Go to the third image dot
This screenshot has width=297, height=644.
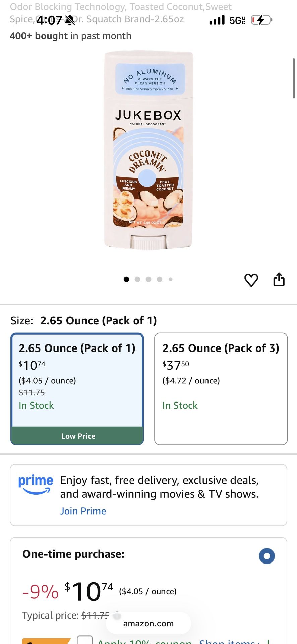(x=148, y=279)
